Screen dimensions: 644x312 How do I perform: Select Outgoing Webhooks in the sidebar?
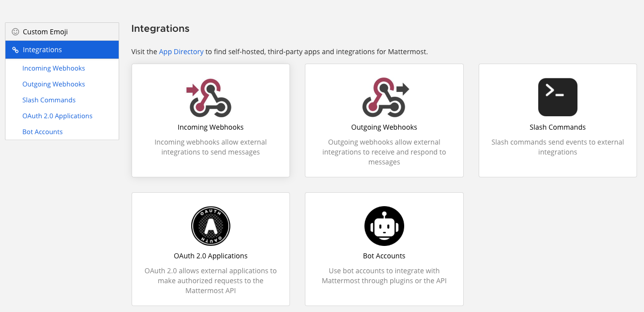point(54,84)
